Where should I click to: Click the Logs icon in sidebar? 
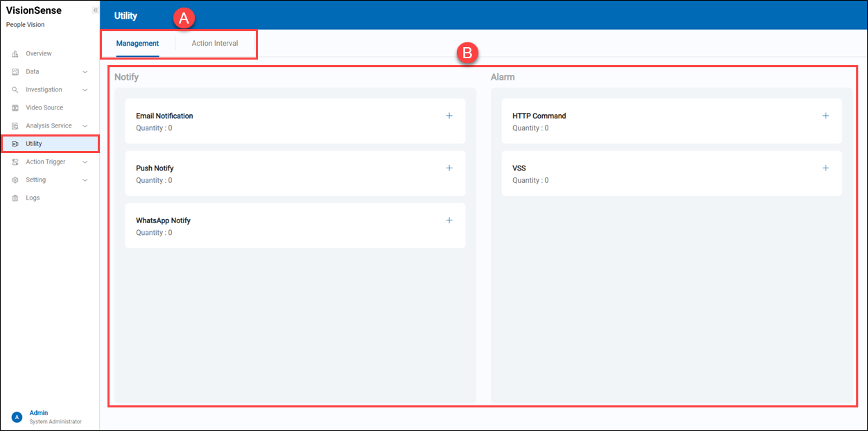[15, 198]
